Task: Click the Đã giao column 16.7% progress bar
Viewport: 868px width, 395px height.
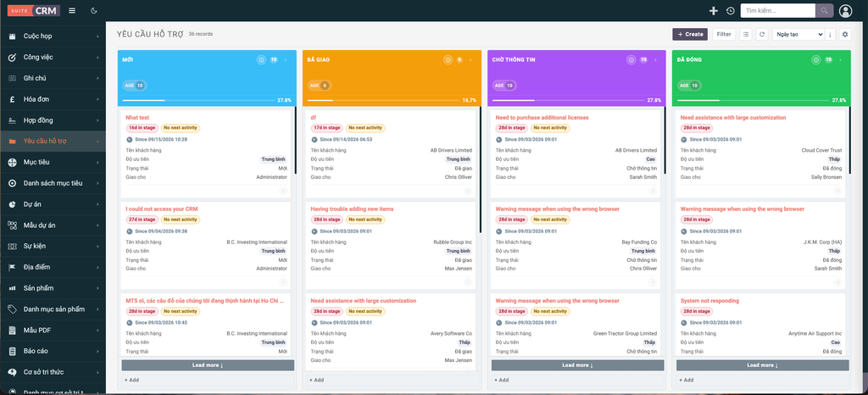Action: tap(384, 101)
